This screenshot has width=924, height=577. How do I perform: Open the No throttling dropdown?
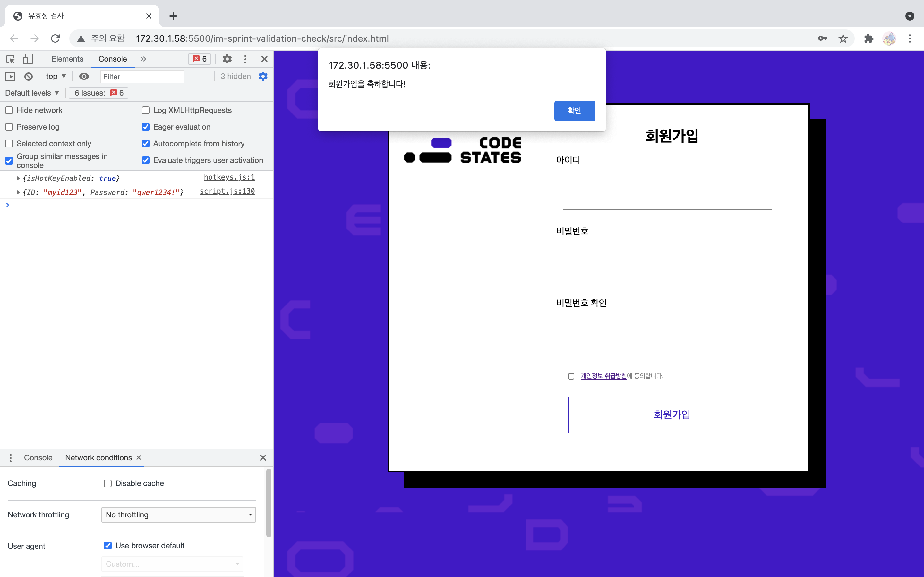pos(178,515)
